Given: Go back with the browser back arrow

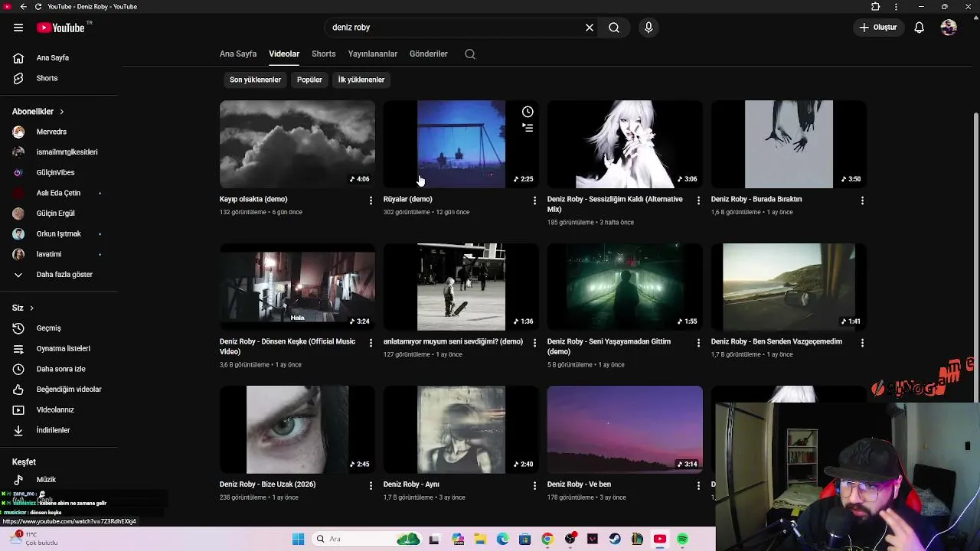Looking at the screenshot, I should (x=23, y=7).
